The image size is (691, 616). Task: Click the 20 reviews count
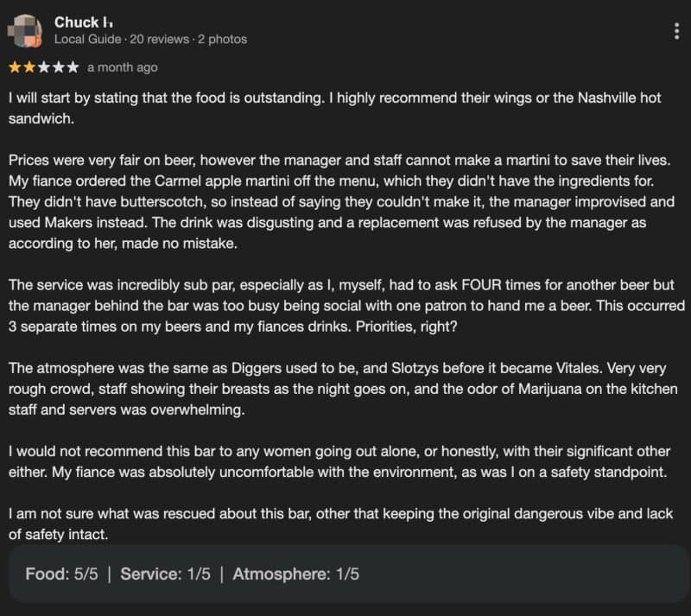[x=162, y=39]
